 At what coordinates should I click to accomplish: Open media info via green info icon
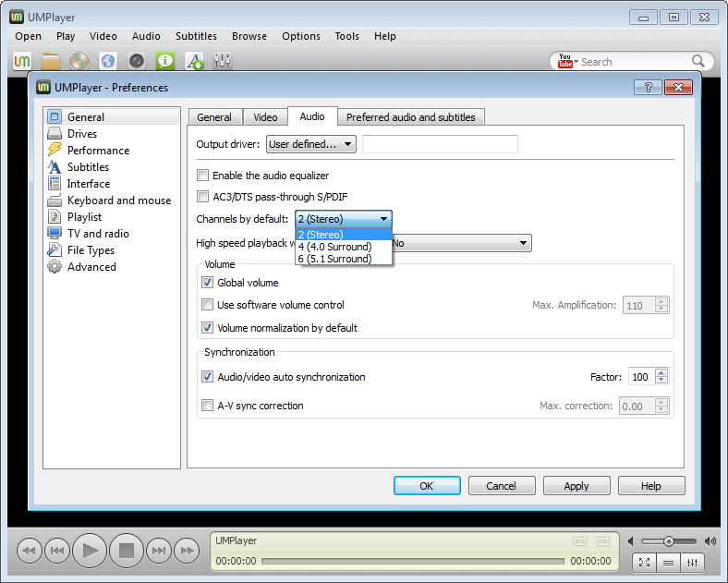(165, 61)
